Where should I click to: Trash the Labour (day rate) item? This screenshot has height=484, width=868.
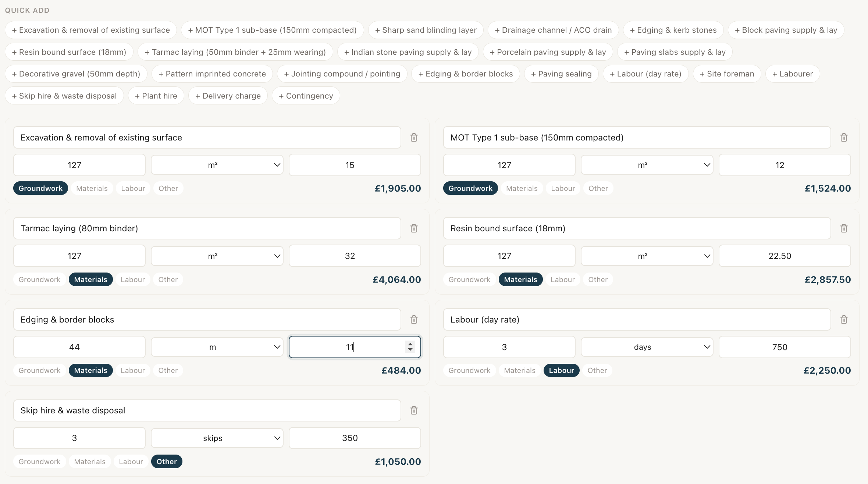[844, 320]
